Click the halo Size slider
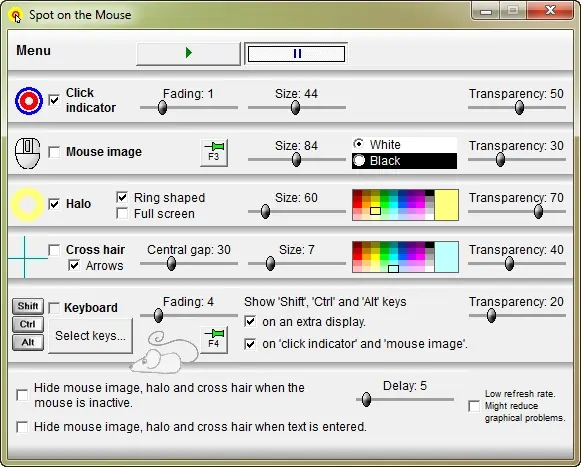The width and height of the screenshot is (581, 467). (297, 212)
